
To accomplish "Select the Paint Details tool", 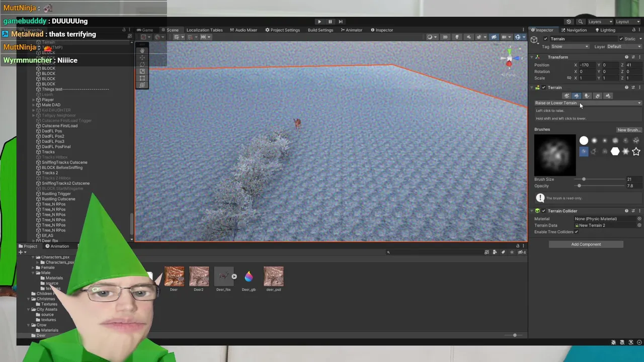I will [x=597, y=96].
